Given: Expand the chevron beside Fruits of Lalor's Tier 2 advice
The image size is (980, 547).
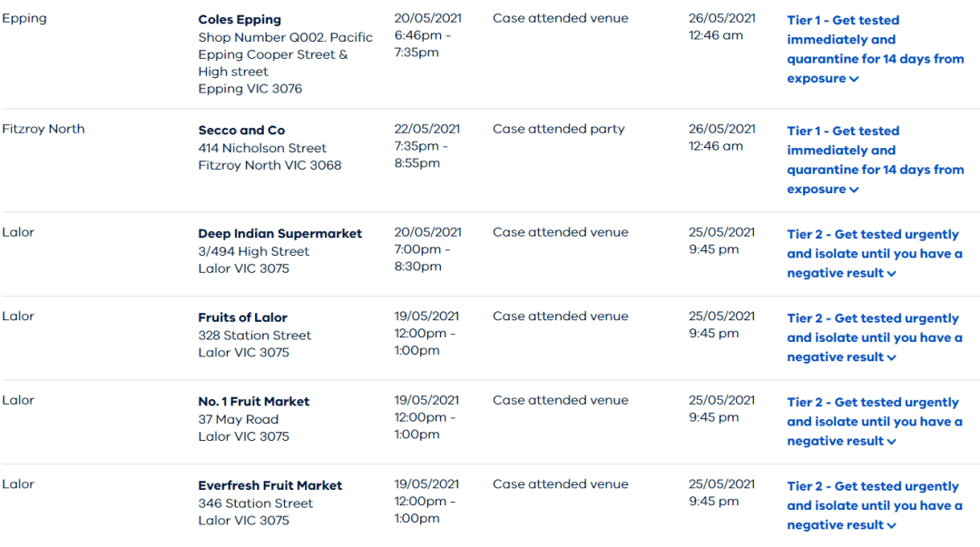Looking at the screenshot, I should [892, 358].
